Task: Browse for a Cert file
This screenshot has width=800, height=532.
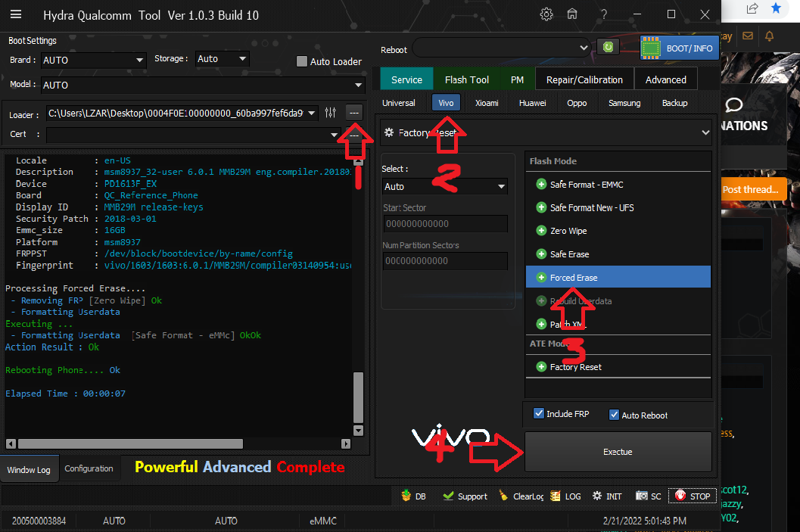Action: 354,135
